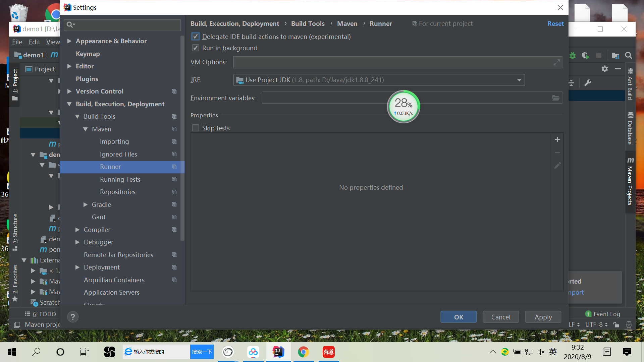
Task: Open the 6: TODO tool tab
Action: click(x=41, y=314)
